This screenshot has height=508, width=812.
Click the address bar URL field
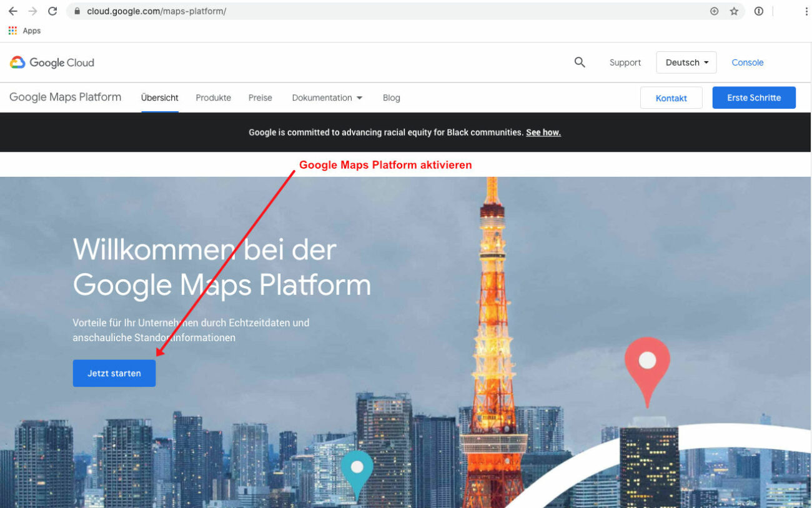[x=405, y=11]
